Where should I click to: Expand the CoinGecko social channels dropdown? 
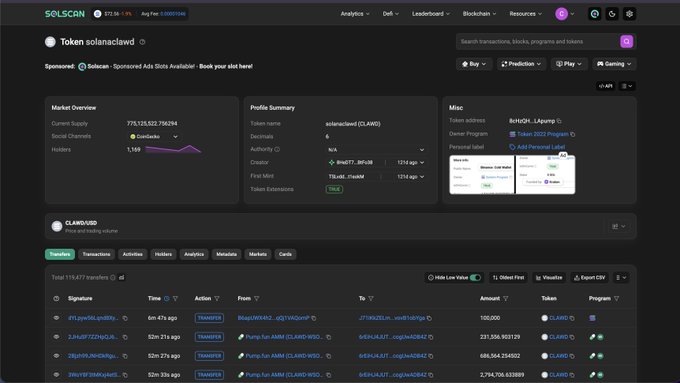coord(153,137)
